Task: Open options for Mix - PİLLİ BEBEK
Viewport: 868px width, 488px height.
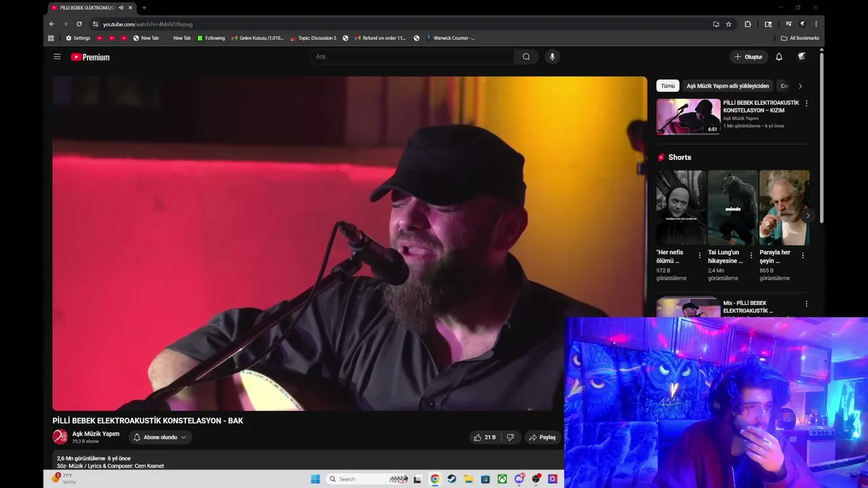Action: tap(806, 304)
